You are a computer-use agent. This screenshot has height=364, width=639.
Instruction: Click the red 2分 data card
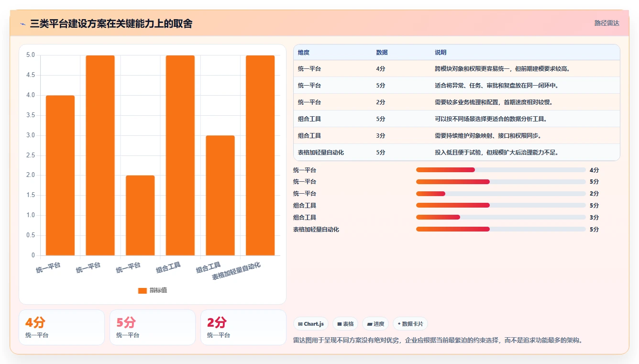(243, 328)
